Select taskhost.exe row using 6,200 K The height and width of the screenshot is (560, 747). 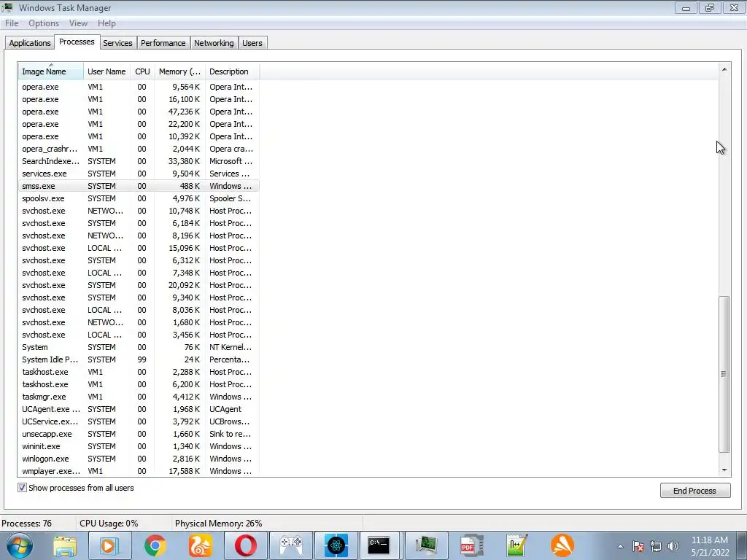click(x=139, y=384)
